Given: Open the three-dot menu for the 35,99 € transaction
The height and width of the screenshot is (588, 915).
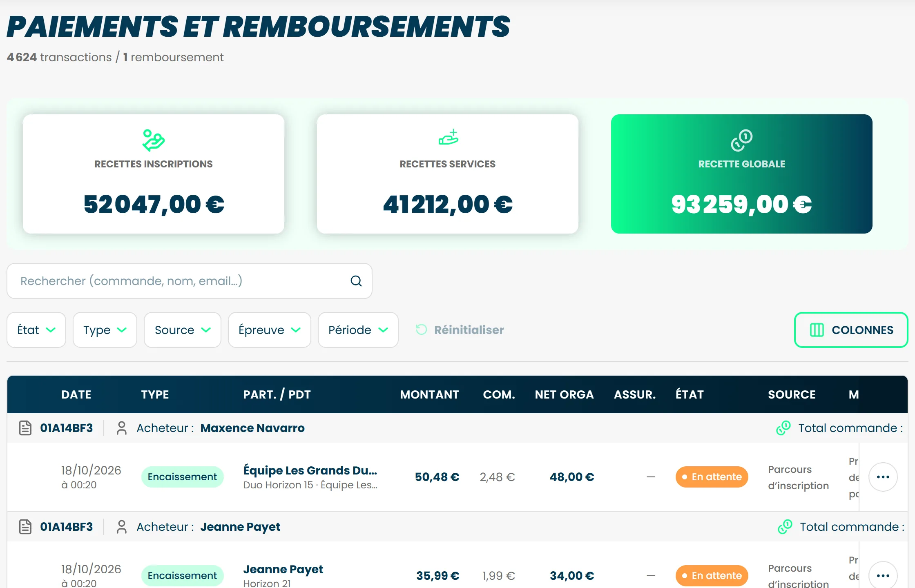Looking at the screenshot, I should point(883,575).
